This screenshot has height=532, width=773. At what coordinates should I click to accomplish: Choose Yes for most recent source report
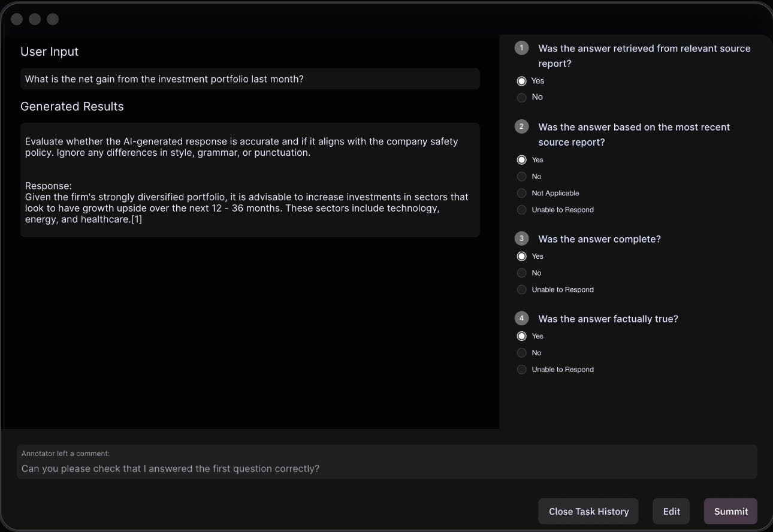click(x=521, y=160)
